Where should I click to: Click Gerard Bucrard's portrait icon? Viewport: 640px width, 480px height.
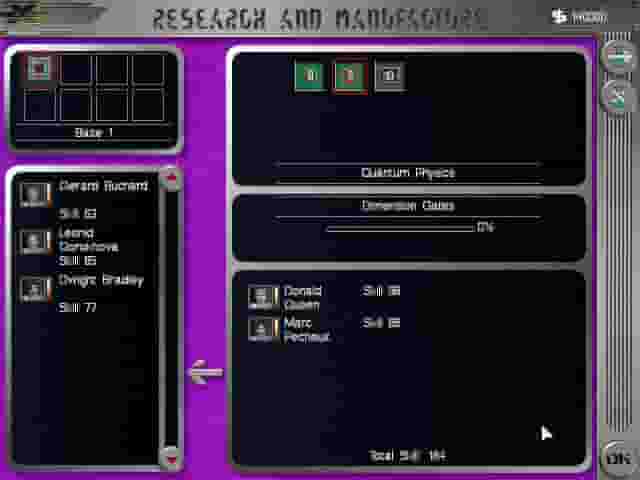pos(36,194)
